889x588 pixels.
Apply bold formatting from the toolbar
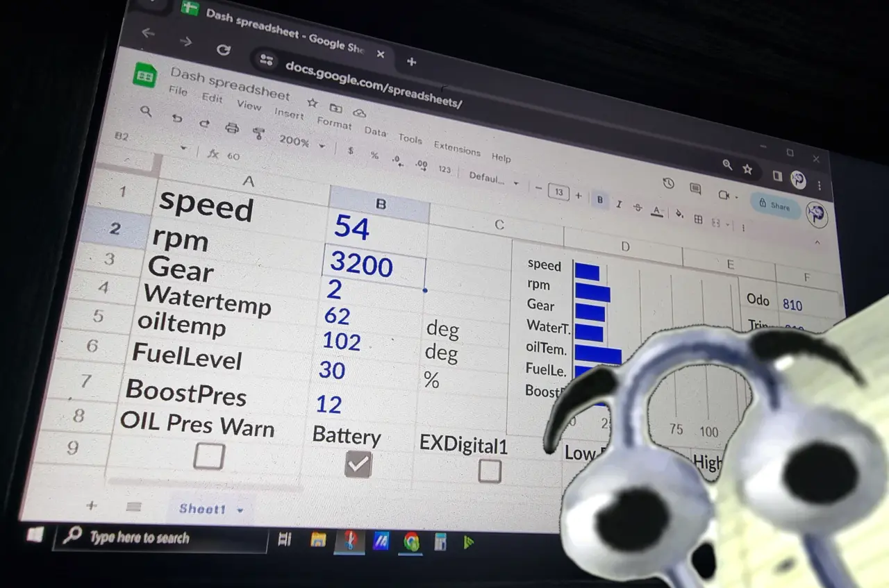(601, 200)
